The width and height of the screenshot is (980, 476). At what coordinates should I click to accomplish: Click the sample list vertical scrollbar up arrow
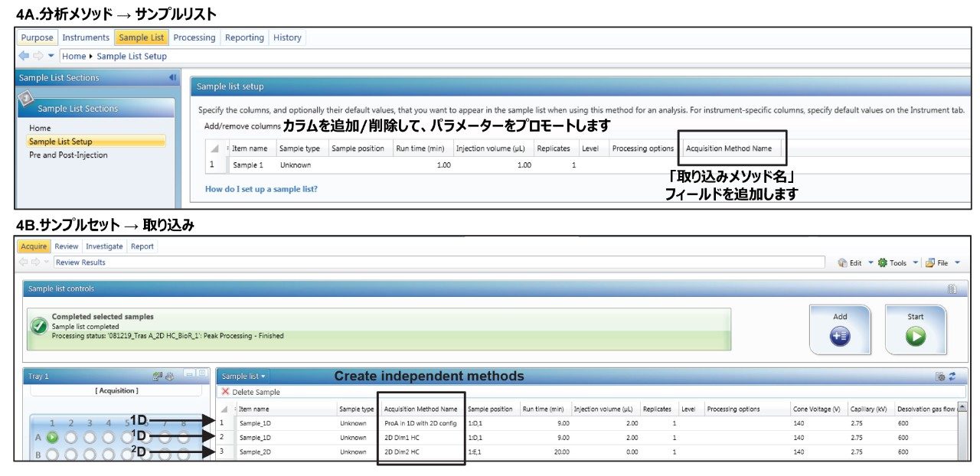pyautogui.click(x=962, y=409)
